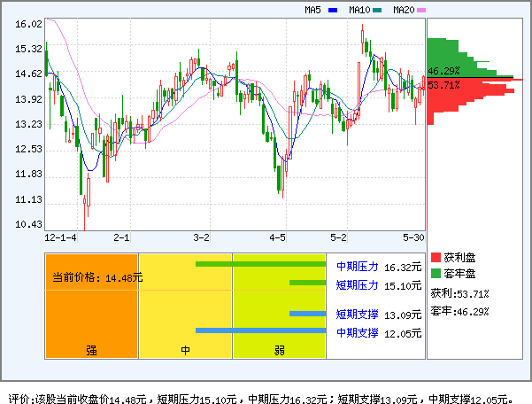Click the short blue 短期支撑 bar
532x404 pixels.
pyautogui.click(x=308, y=314)
